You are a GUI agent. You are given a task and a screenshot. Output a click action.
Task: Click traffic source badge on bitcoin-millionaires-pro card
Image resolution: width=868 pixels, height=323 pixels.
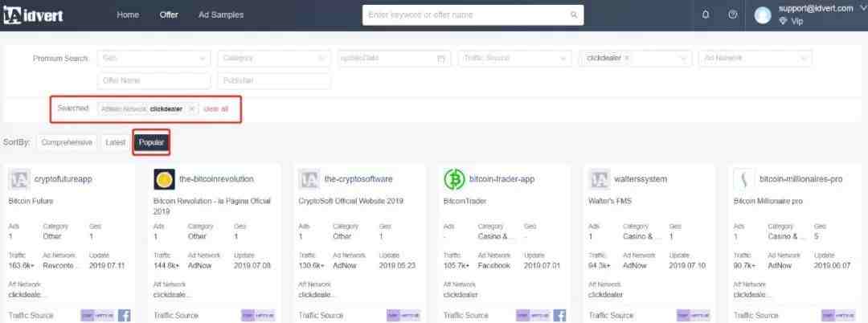point(838,315)
